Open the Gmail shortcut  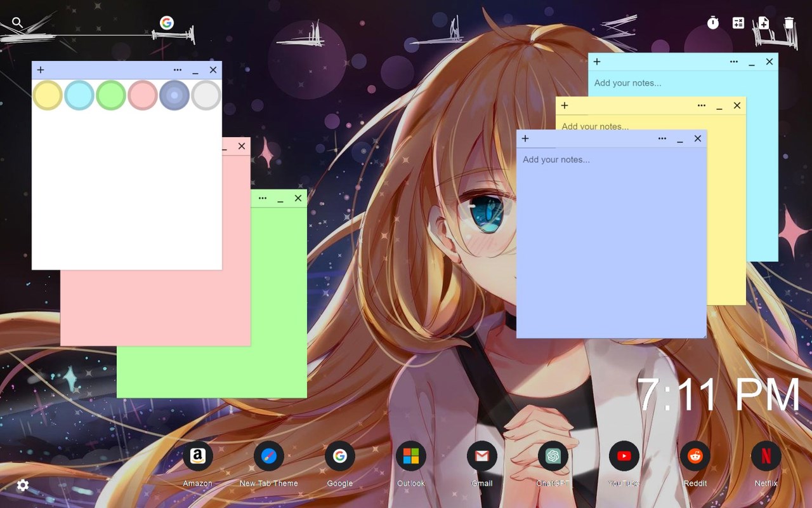pyautogui.click(x=482, y=456)
